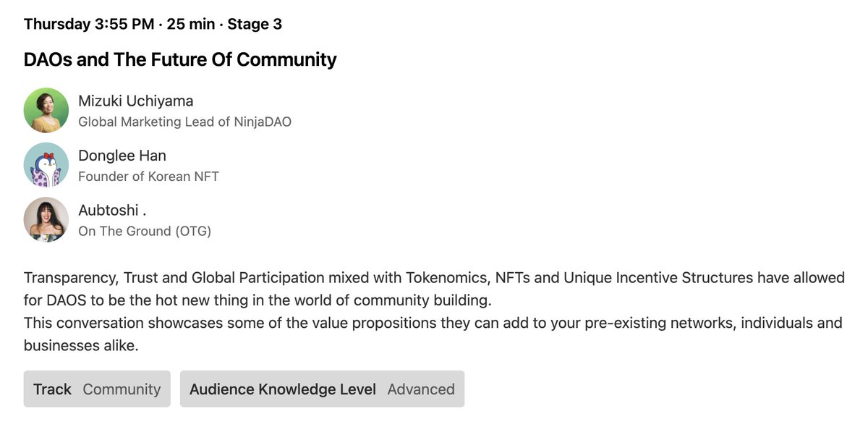Click the session description paragraph starting Transparency
This screenshot has width=868, height=427.
(x=434, y=288)
